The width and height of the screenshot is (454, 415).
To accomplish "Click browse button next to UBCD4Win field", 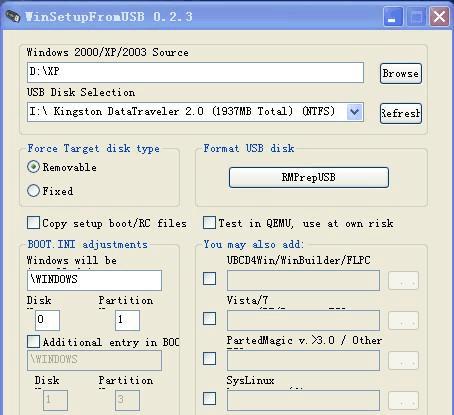I will (x=403, y=280).
